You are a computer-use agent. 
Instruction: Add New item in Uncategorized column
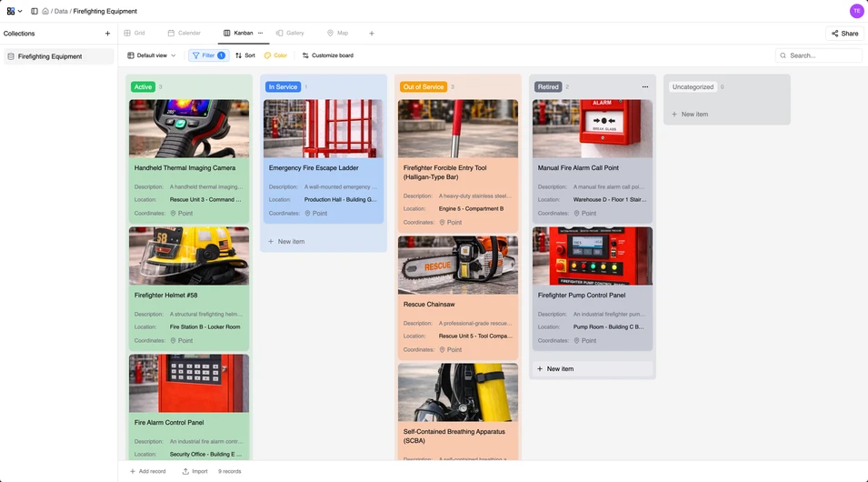click(726, 114)
